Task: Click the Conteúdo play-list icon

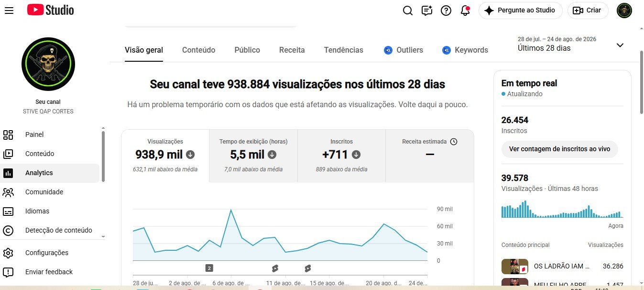Action: (x=8, y=154)
